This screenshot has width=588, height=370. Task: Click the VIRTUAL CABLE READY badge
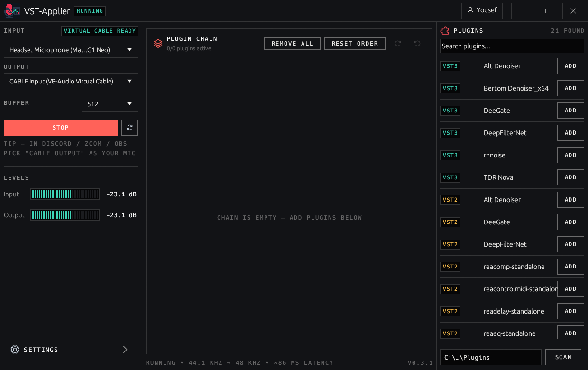100,31
